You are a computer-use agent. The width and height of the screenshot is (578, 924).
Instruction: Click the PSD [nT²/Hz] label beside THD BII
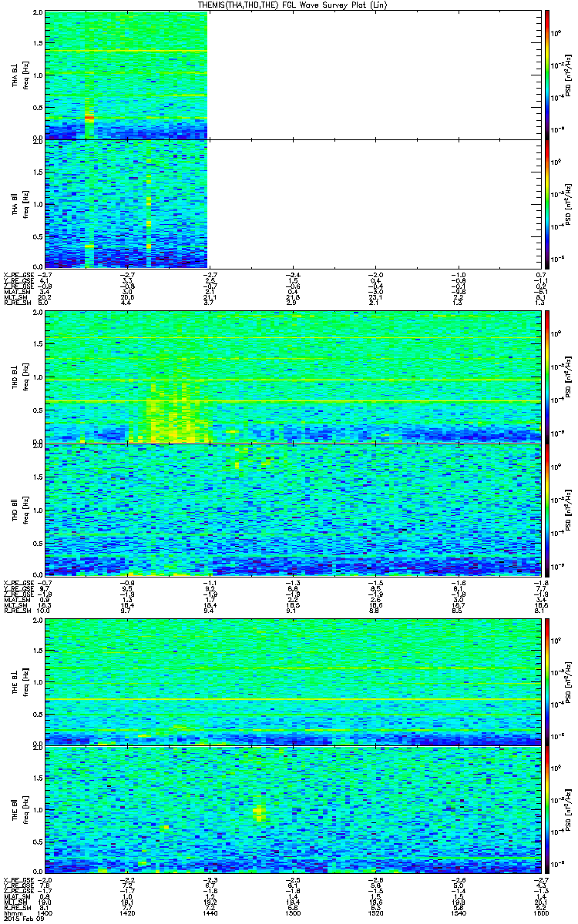point(568,509)
